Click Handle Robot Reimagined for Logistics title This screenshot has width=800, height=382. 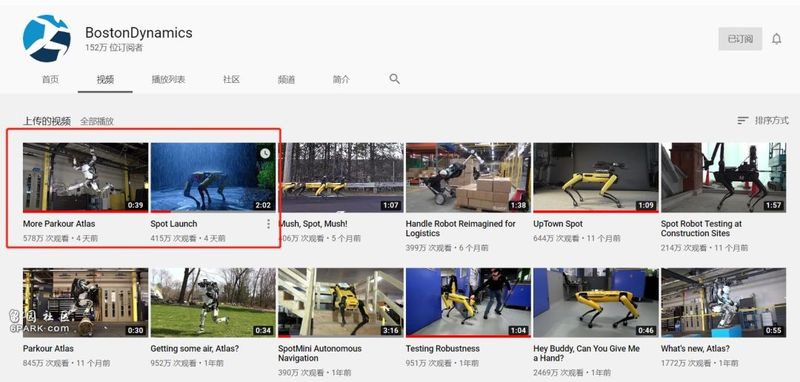[x=461, y=228]
